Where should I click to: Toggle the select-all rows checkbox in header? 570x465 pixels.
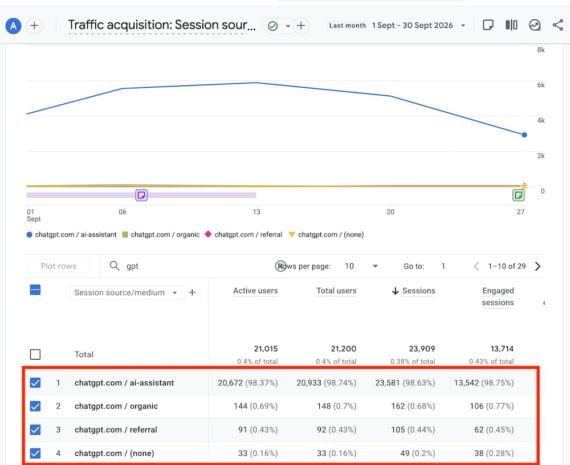click(35, 290)
